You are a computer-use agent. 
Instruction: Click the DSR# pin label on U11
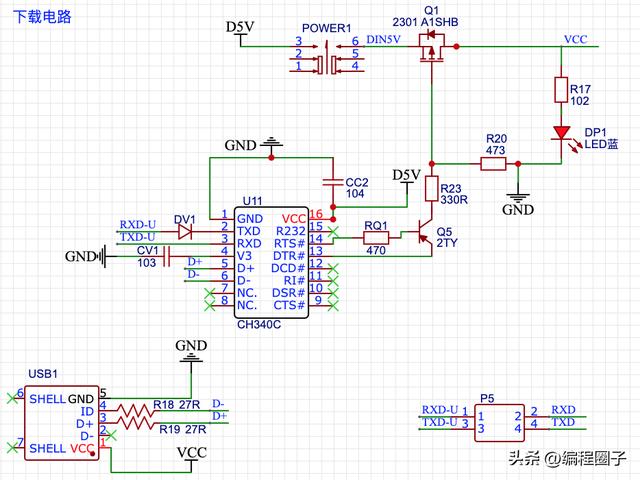click(x=289, y=293)
